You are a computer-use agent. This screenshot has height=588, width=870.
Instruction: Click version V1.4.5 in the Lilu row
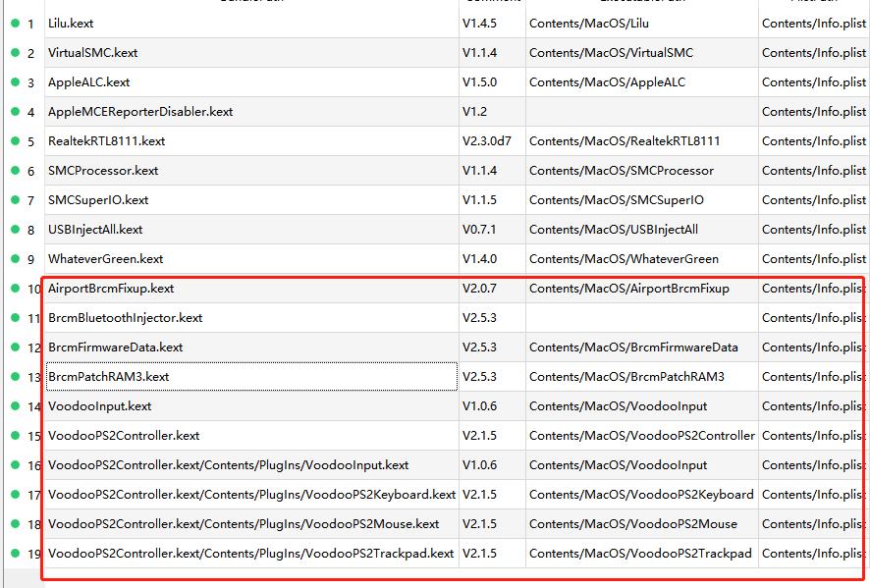492,24
